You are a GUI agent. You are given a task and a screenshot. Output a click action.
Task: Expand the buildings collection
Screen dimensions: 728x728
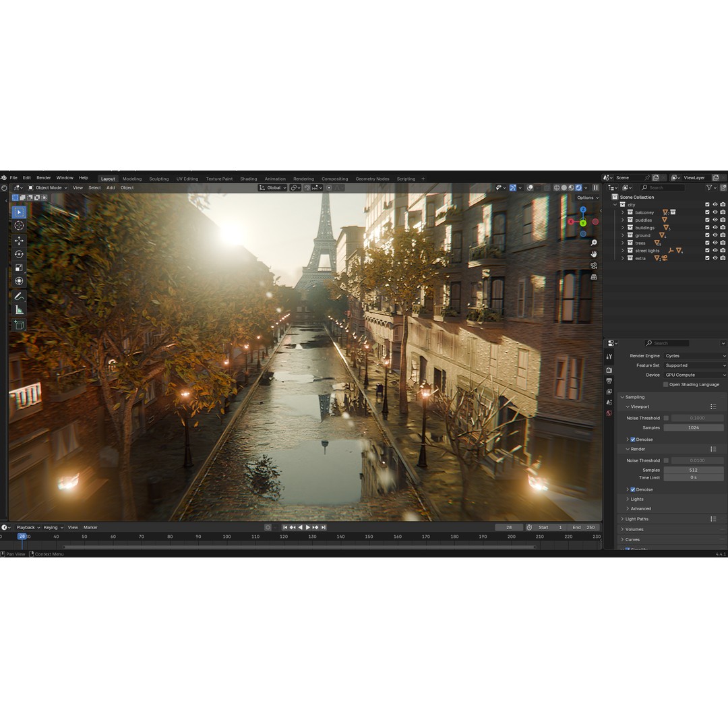pyautogui.click(x=622, y=227)
